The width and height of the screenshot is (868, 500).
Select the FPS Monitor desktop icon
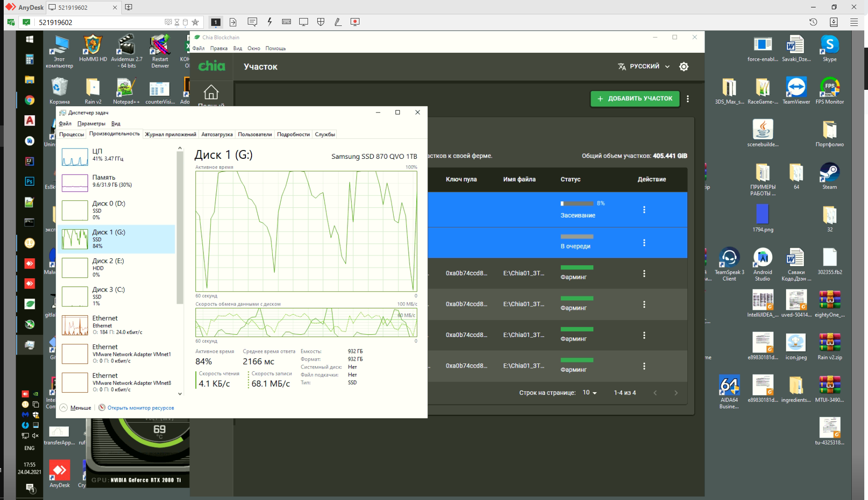830,91
